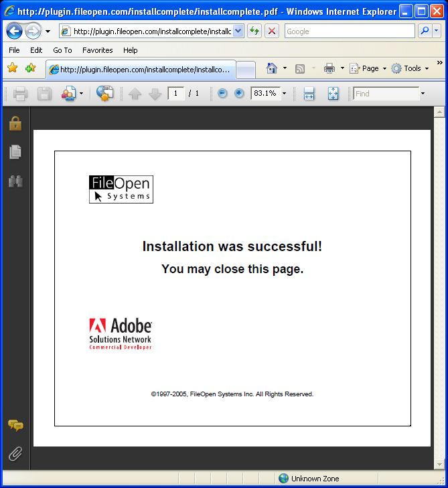Save a copy with the floppy disk icon
448x488 pixels.
click(44, 94)
